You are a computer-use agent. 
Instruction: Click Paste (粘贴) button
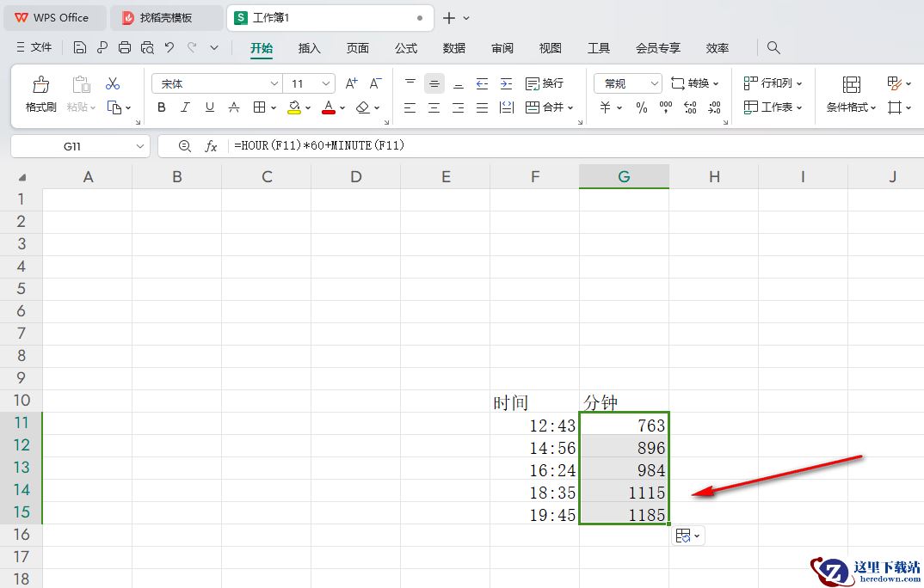coord(81,93)
